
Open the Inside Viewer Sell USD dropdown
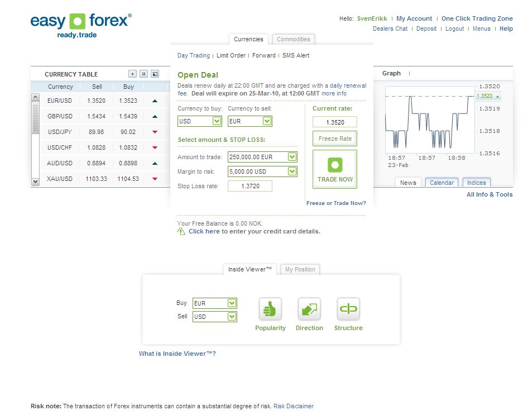coord(232,316)
